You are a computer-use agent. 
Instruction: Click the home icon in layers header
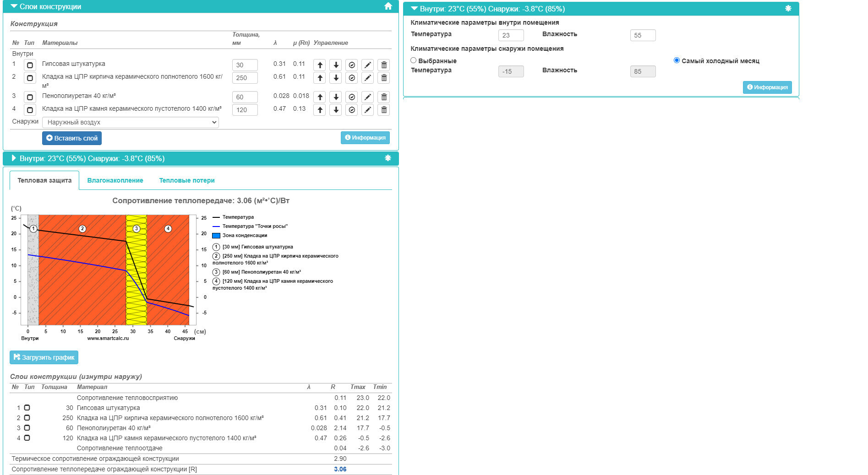pos(388,6)
